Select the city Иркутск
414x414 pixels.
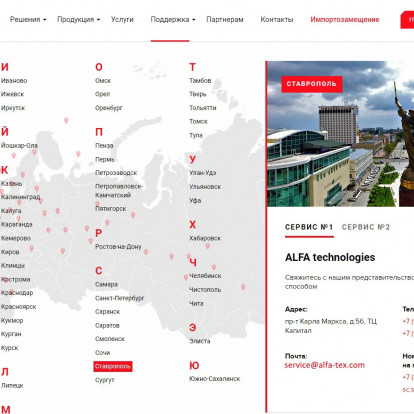pos(13,108)
